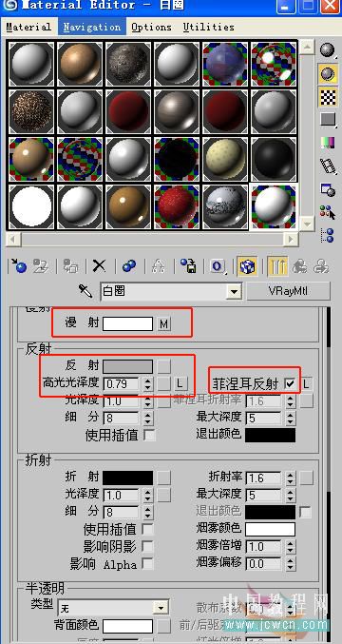Open the Material menu
342x644 pixels.
[28, 27]
